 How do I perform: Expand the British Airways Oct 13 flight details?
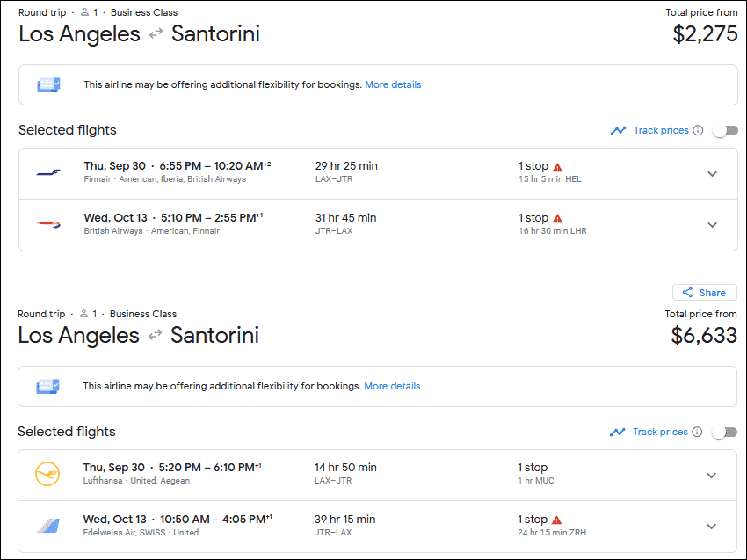click(x=712, y=225)
